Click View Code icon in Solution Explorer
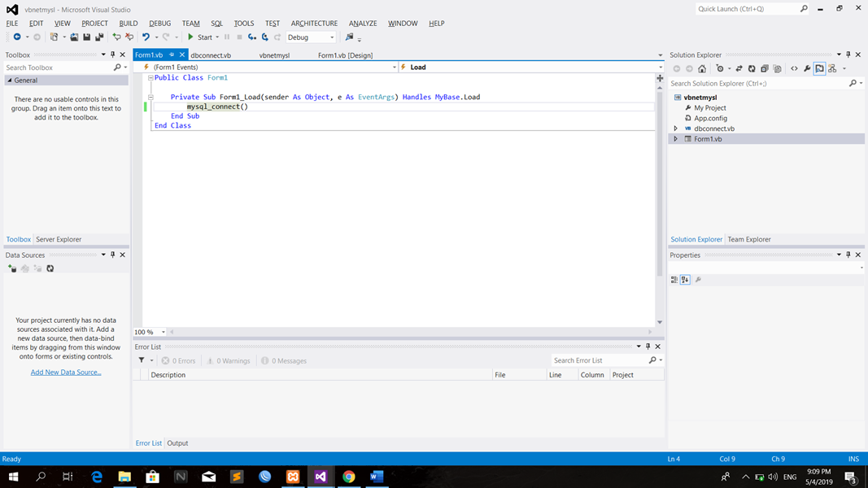This screenshot has height=488, width=868. pos(794,69)
